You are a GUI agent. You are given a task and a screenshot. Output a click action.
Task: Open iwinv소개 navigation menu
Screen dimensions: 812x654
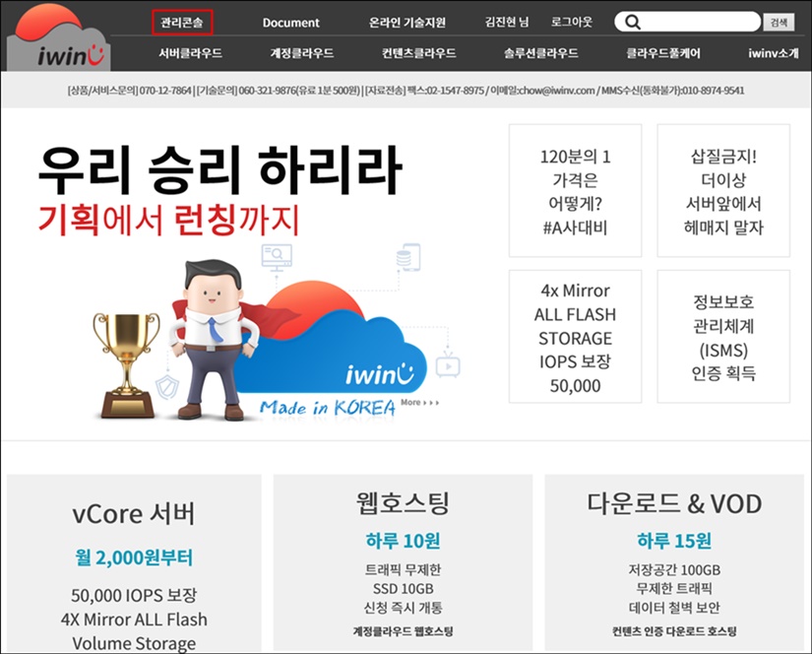click(x=774, y=53)
